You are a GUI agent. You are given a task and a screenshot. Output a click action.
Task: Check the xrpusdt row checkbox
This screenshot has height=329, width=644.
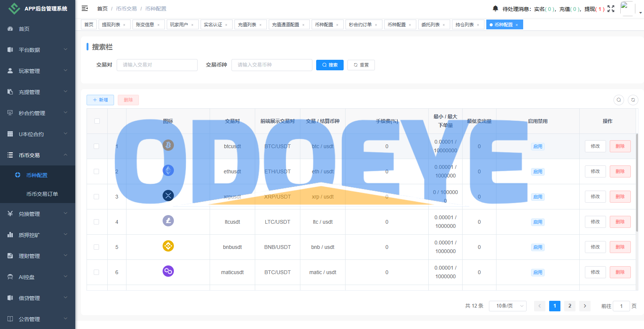(96, 197)
